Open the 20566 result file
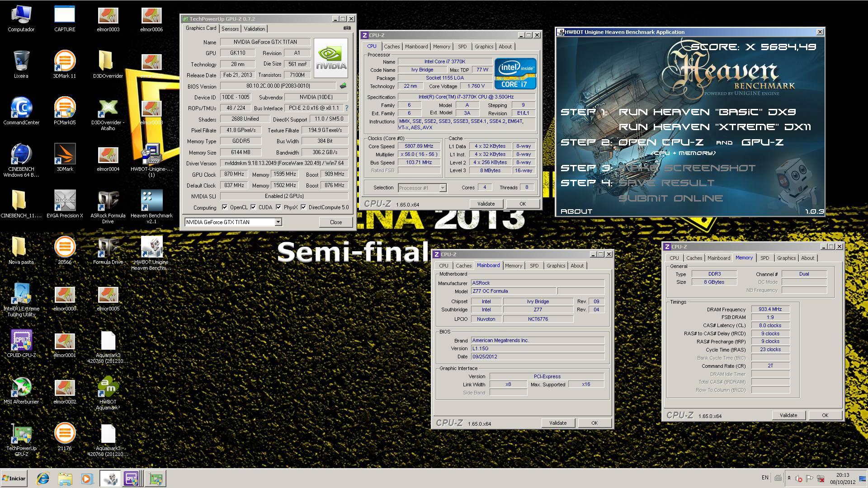Viewport: 868px width, 488px height. pyautogui.click(x=65, y=251)
